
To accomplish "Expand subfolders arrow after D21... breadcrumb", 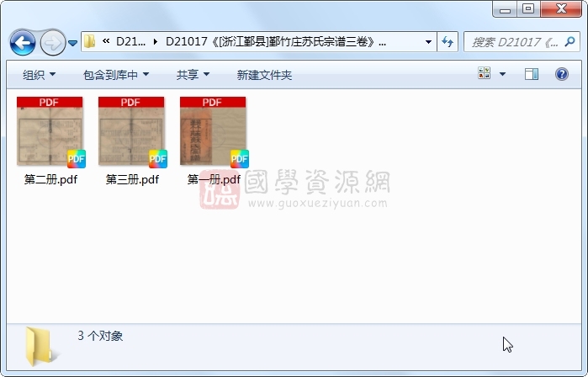I will pos(156,41).
